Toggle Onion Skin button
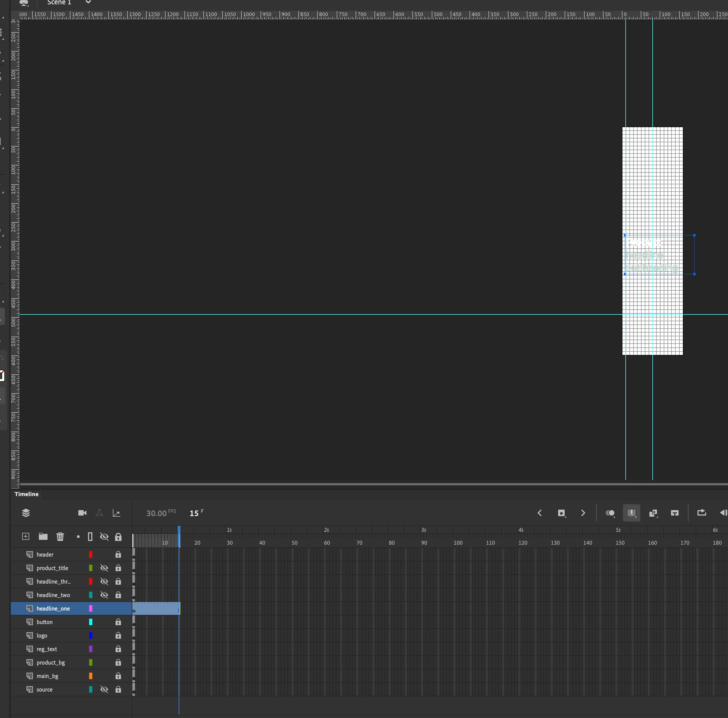The width and height of the screenshot is (728, 718). 610,513
